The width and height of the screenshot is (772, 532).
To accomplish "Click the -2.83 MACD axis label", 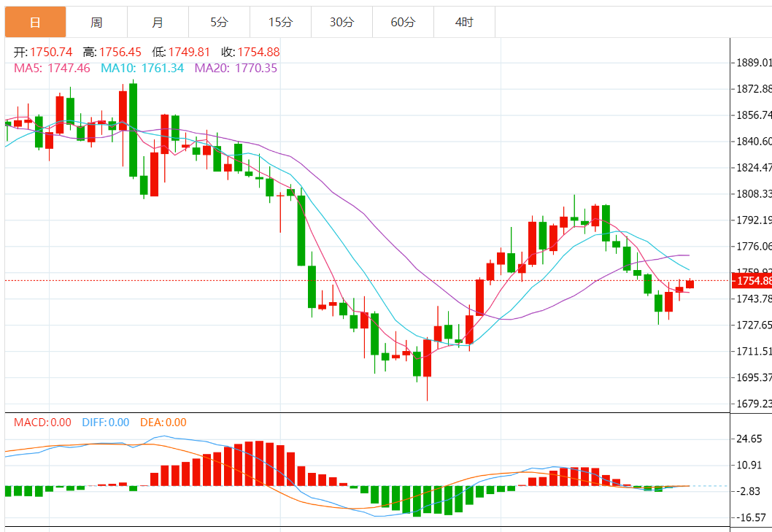I will click(750, 491).
